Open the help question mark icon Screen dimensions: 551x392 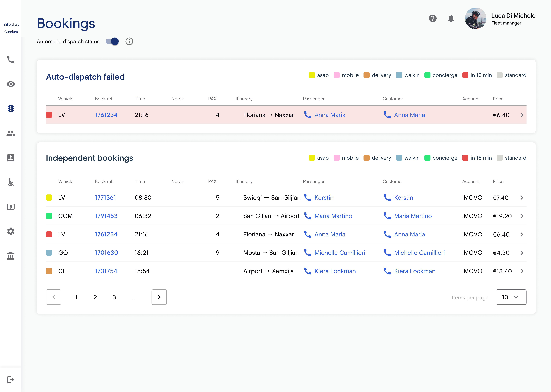point(433,18)
